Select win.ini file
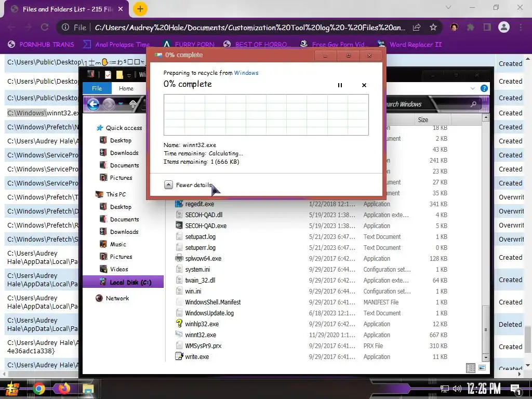 pyautogui.click(x=193, y=291)
